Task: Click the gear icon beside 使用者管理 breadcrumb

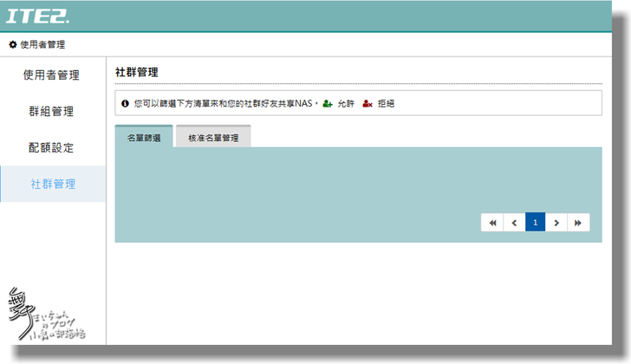Action: (x=13, y=45)
